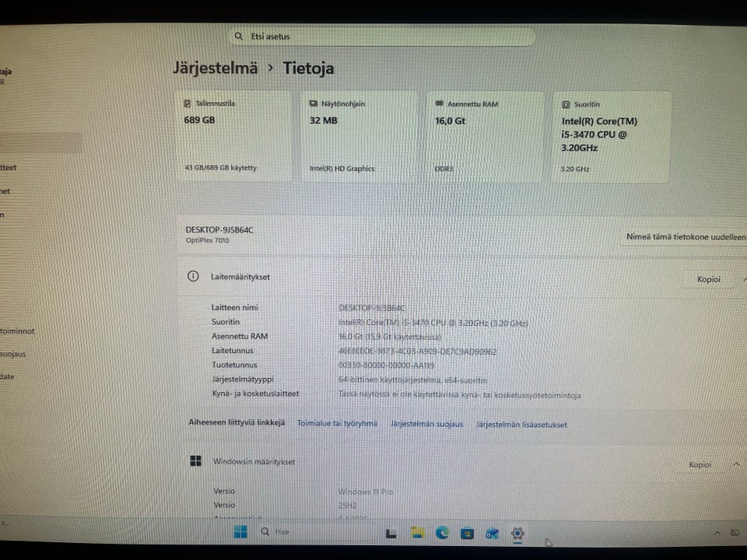Click the Laitteen nimi row value
This screenshot has width=747, height=560.
click(372, 308)
